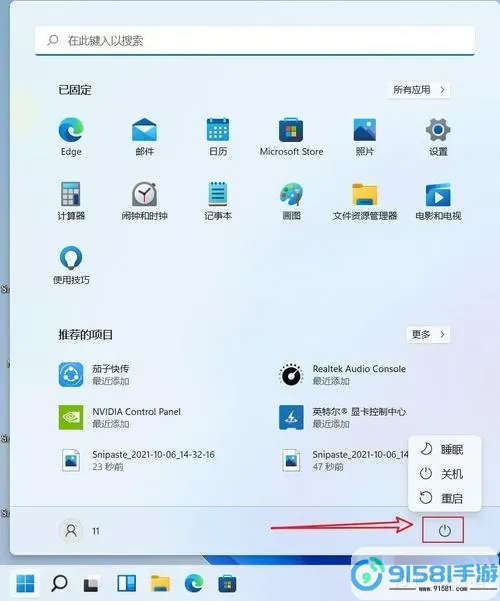The height and width of the screenshot is (601, 500).
Task: Open the Snipaste file from 47 秒前
Action: tap(343, 460)
